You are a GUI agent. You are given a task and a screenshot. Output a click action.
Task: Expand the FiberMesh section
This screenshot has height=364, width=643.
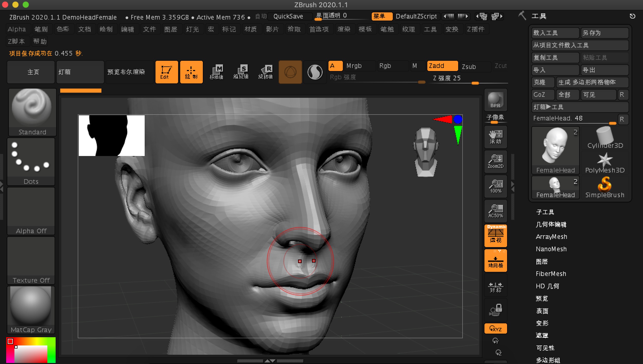coord(551,274)
